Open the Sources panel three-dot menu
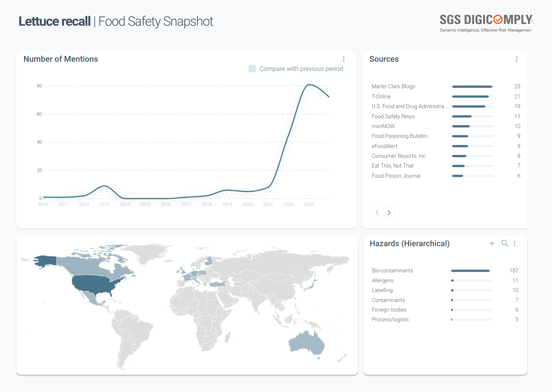The image size is (552, 392). point(517,59)
